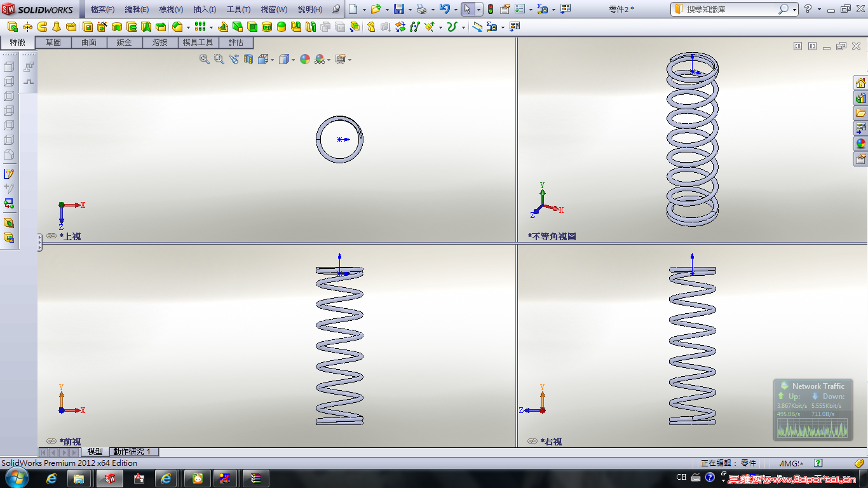Undo the last action with the undo arrow
The width and height of the screenshot is (868, 488).
pyautogui.click(x=444, y=9)
